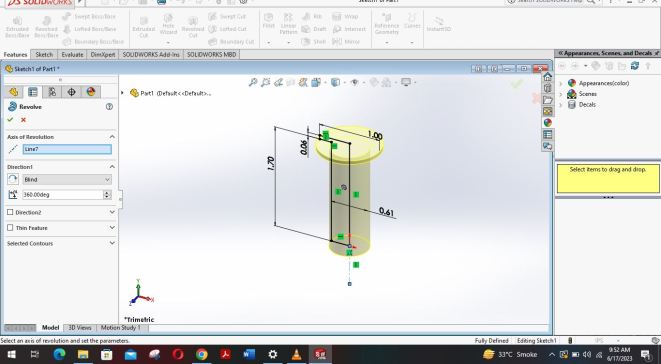Image resolution: width=661 pixels, height=364 pixels.
Task: Open the View Palette icon in task pane
Action: pyautogui.click(x=547, y=111)
